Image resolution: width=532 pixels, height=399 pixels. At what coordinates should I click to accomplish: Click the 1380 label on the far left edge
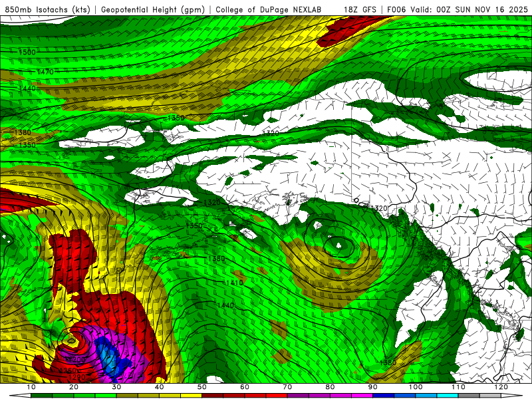click(23, 132)
